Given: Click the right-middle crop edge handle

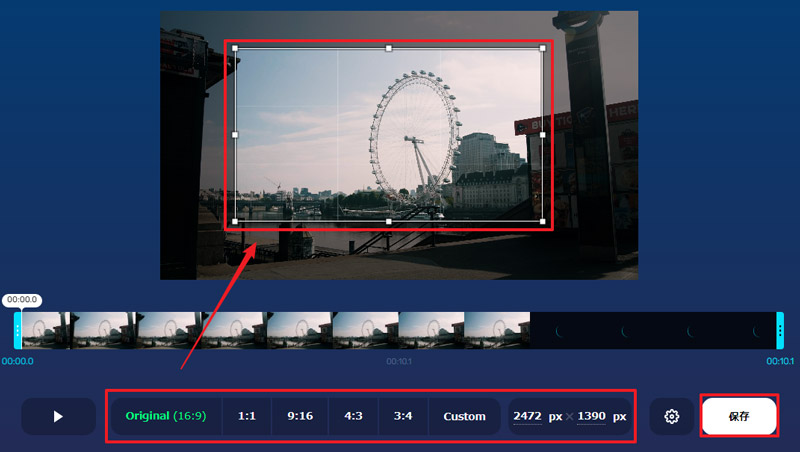Looking at the screenshot, I should (543, 134).
